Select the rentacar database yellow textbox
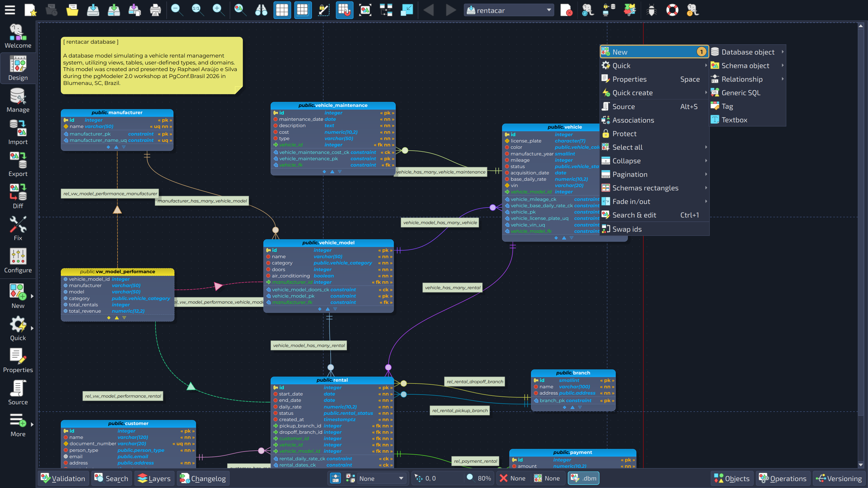Viewport: 868px width, 488px height. (x=151, y=65)
